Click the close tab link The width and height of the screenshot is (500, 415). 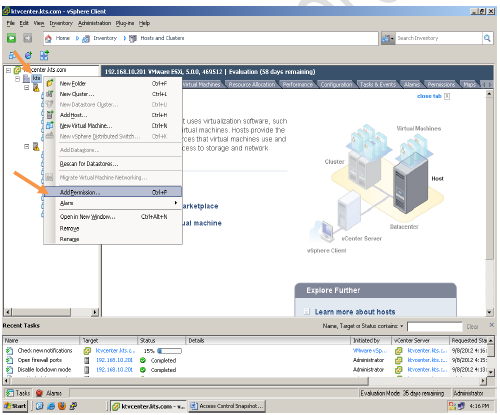click(x=429, y=96)
